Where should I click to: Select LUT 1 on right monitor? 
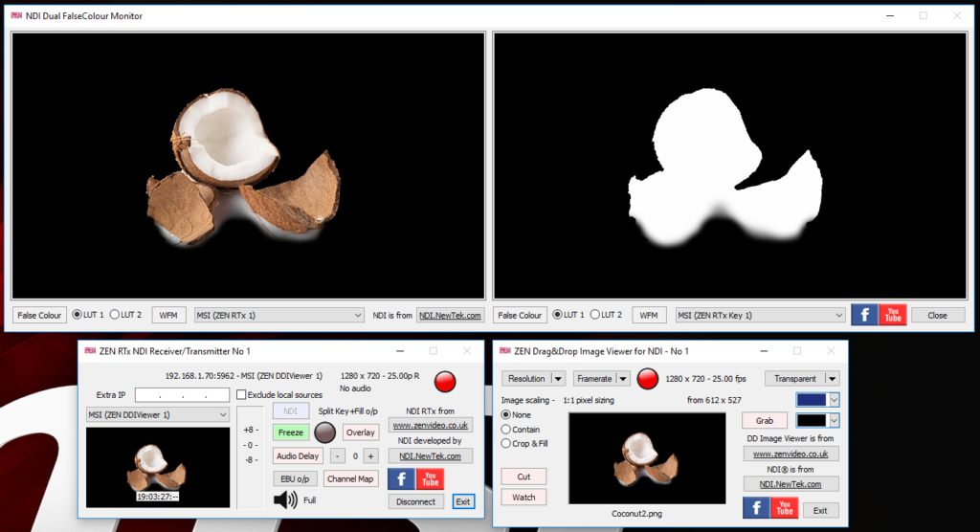(x=558, y=315)
